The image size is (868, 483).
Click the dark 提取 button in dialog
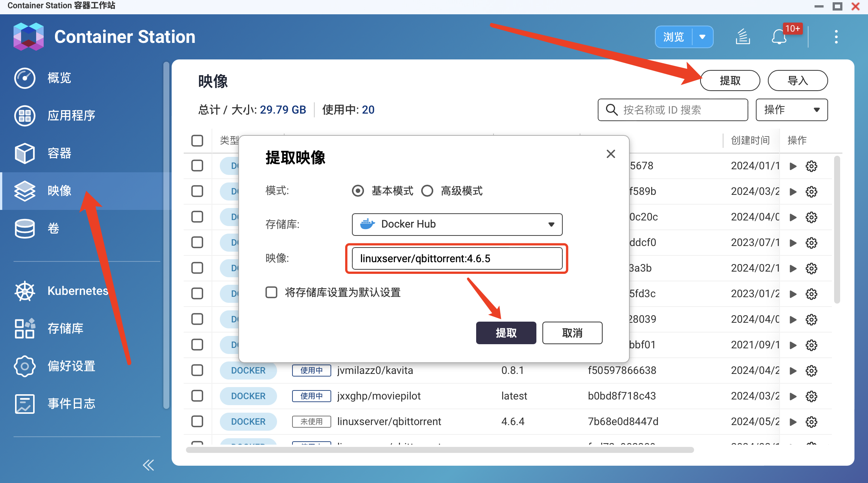tap(506, 333)
